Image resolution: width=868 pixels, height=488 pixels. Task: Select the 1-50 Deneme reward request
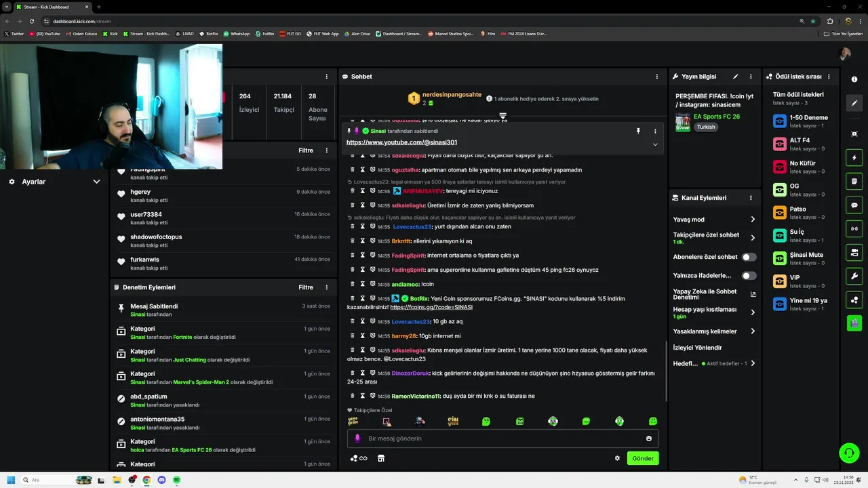pyautogui.click(x=802, y=121)
